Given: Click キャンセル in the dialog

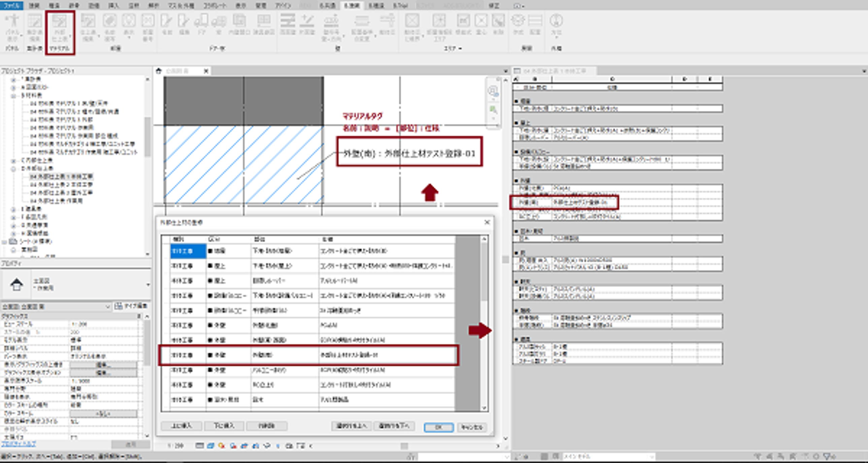Looking at the screenshot, I should (472, 427).
